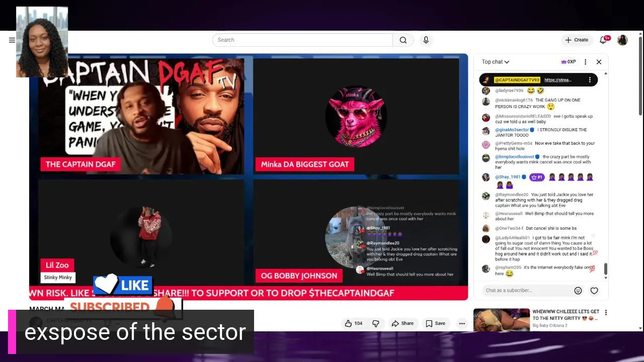The image size is (644, 362).
Task: Click the LIKE overlay graphic
Action: pyautogui.click(x=122, y=285)
